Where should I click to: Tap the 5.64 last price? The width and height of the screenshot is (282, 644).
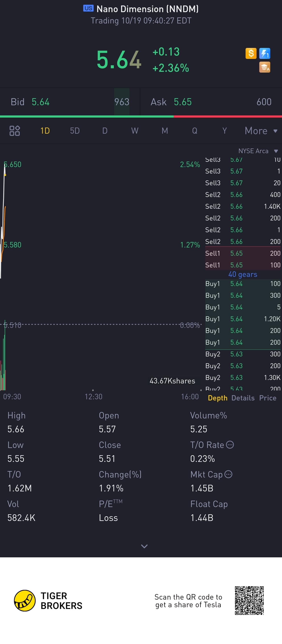119,59
